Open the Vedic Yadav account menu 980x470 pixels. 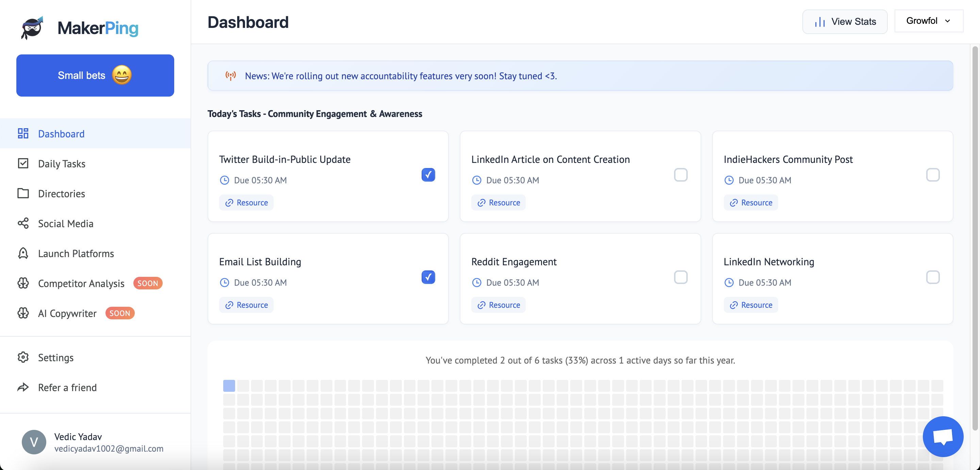[93, 442]
